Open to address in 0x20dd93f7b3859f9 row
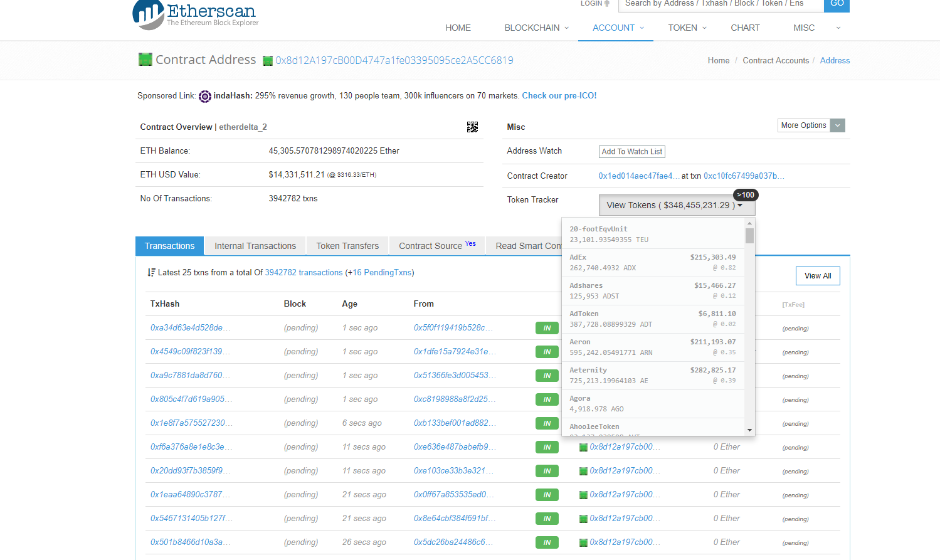 tap(625, 471)
